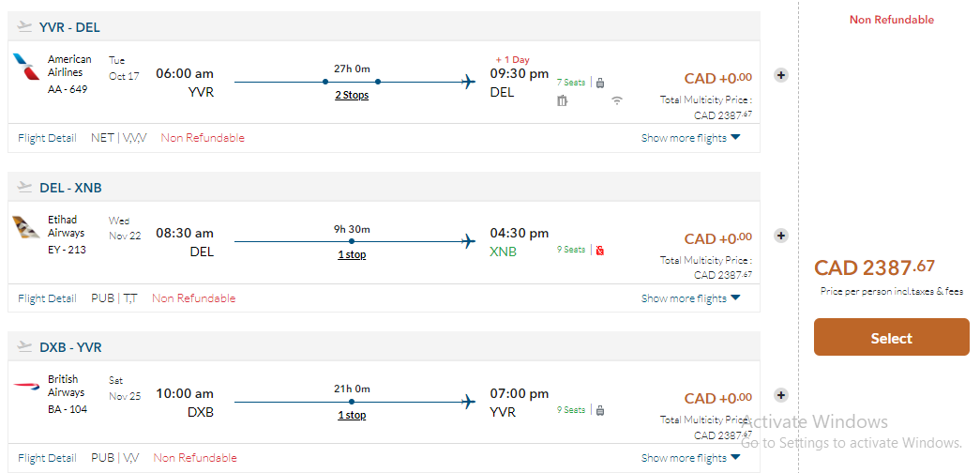Open Flight Detail for American Airlines AA-649
980x473 pixels.
[x=47, y=138]
